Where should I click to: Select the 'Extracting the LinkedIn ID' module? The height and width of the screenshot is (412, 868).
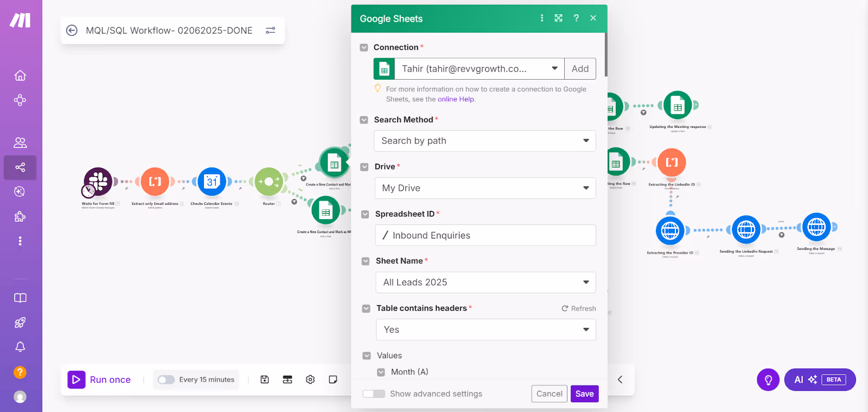672,163
